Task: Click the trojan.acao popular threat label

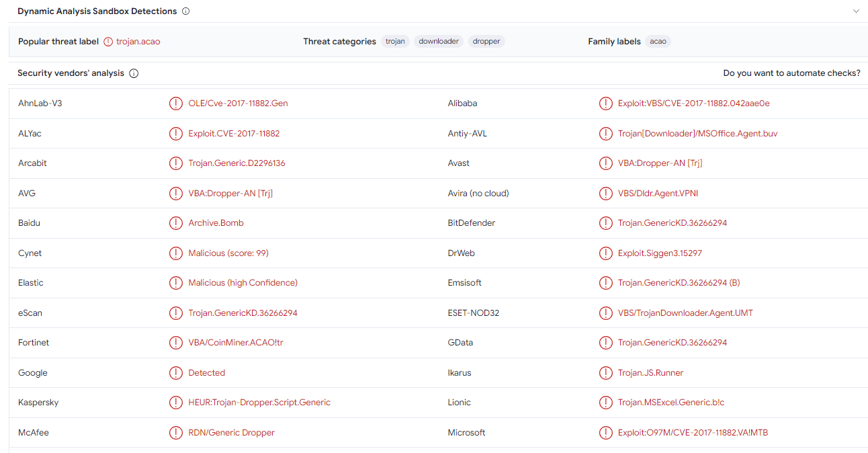Action: coord(138,42)
